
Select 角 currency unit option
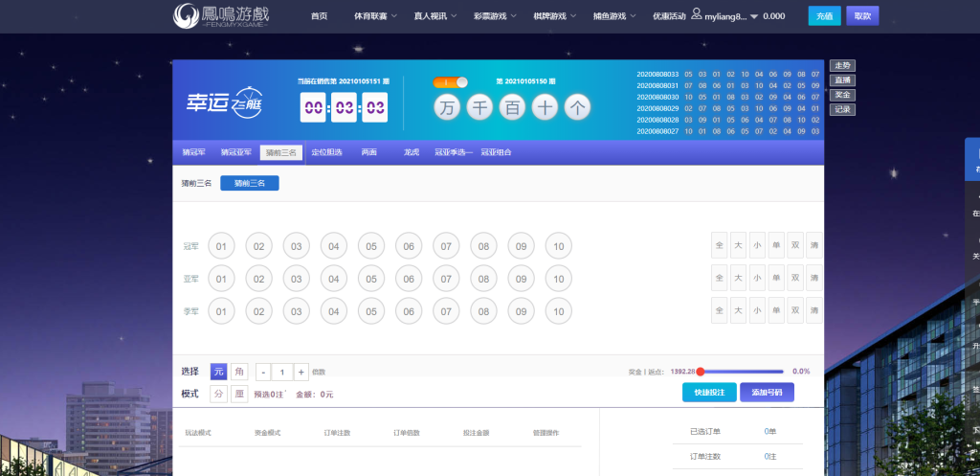point(238,372)
